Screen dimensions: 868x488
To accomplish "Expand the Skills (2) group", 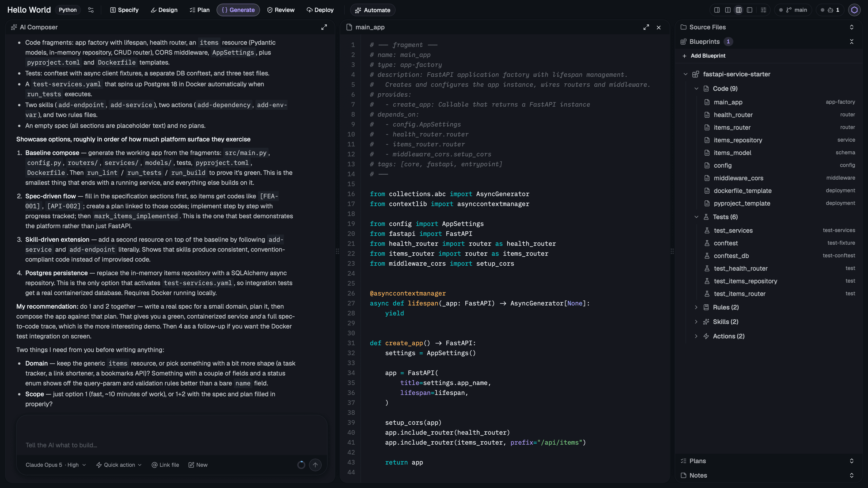I will (696, 322).
